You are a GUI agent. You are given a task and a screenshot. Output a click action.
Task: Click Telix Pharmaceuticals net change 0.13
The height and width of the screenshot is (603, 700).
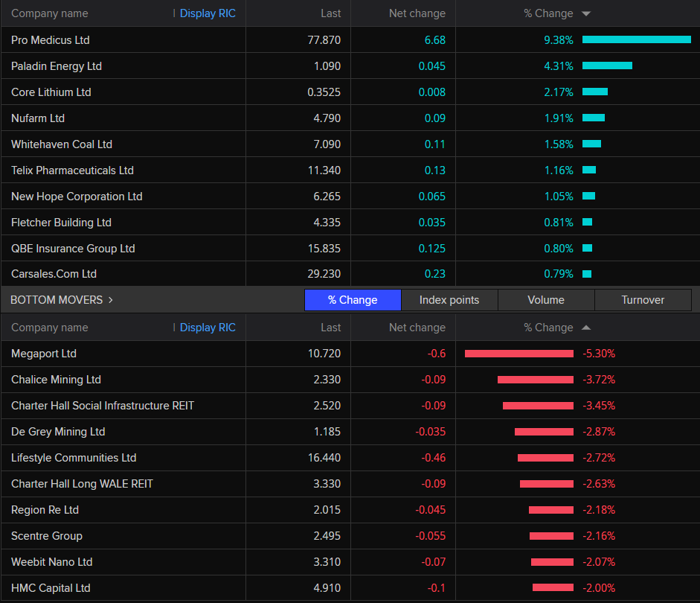tap(435, 170)
